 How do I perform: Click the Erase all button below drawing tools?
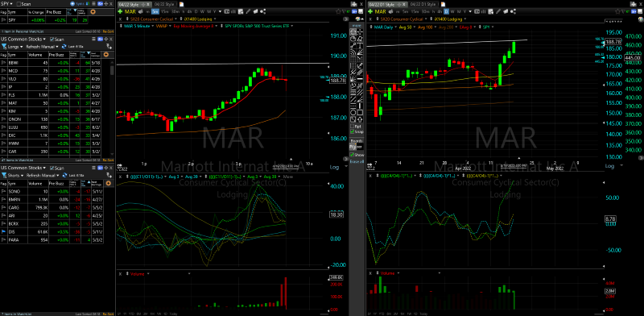click(357, 161)
